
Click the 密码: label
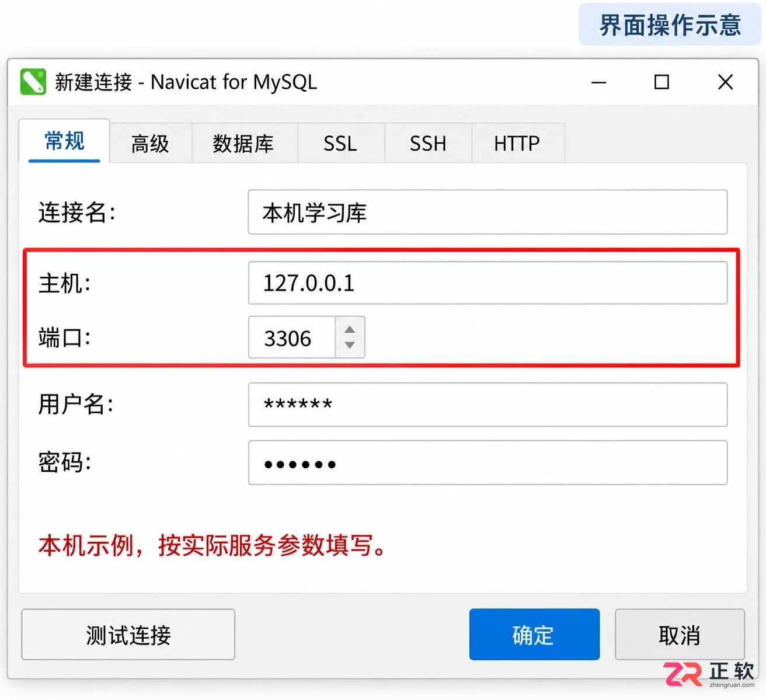[65, 462]
